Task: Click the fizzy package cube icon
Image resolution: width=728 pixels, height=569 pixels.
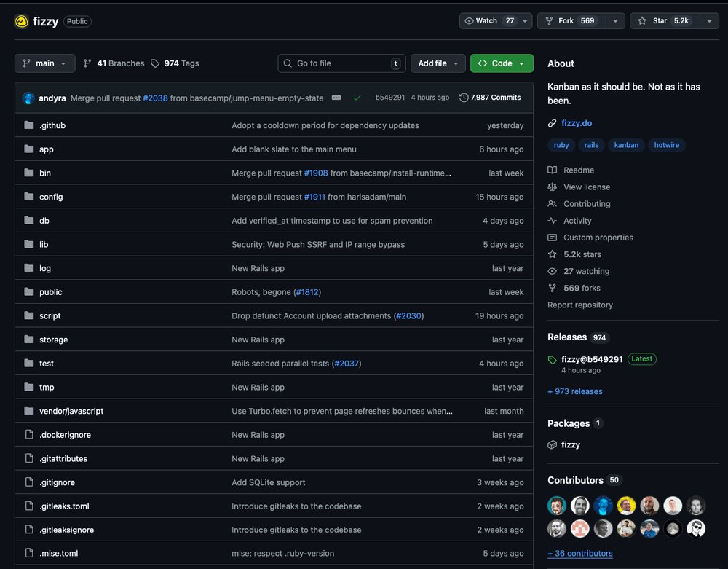Action: pos(552,444)
